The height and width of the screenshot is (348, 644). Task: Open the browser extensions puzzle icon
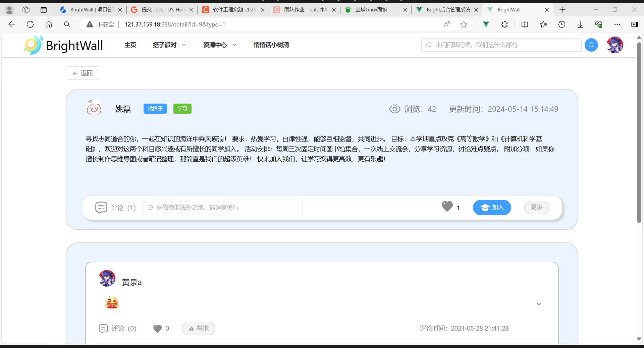(x=504, y=24)
